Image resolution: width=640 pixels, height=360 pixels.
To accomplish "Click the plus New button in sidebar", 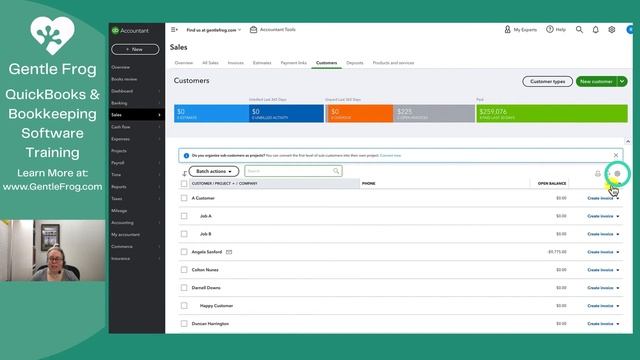I will point(135,49).
